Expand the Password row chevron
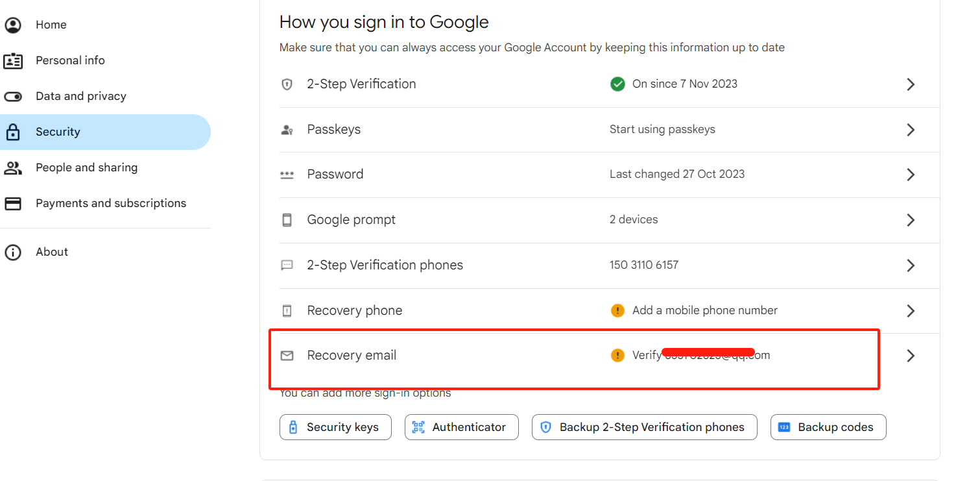The width and height of the screenshot is (980, 481). tap(911, 175)
